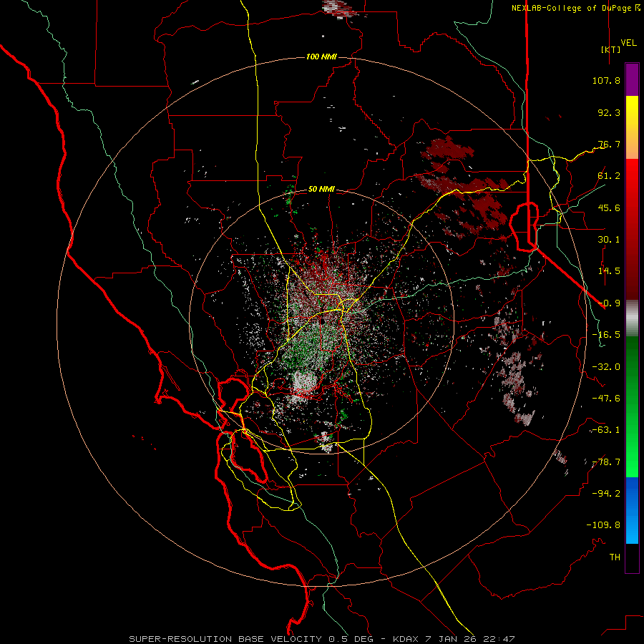
Task: Click the purple segment of the color bar
Action: pyautogui.click(x=632, y=80)
